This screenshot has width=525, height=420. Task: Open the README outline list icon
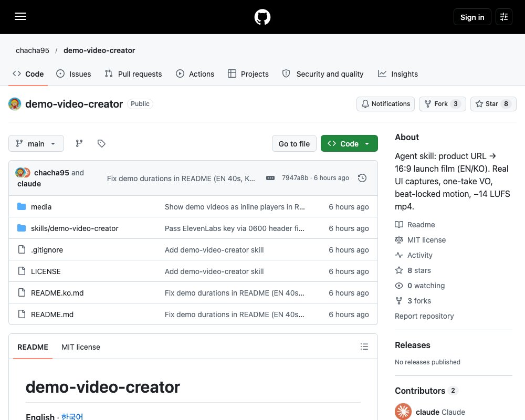[364, 346]
